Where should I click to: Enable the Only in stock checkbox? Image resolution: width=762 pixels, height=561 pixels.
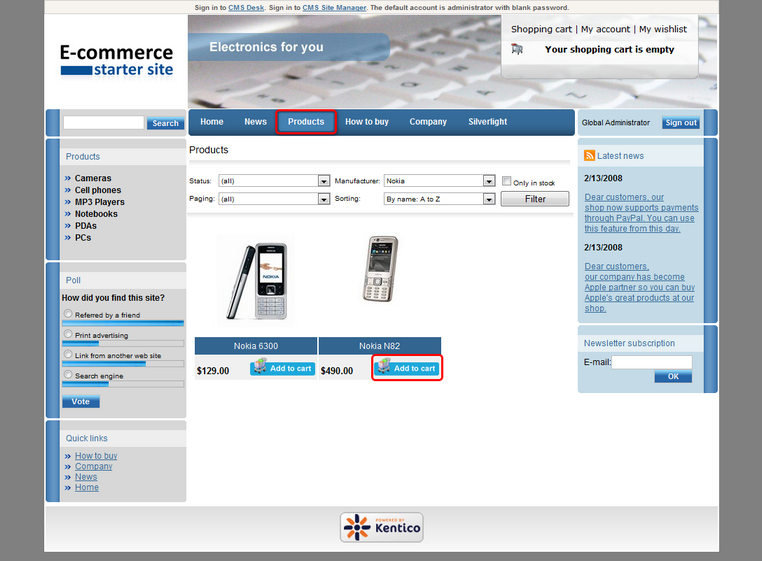pyautogui.click(x=506, y=181)
